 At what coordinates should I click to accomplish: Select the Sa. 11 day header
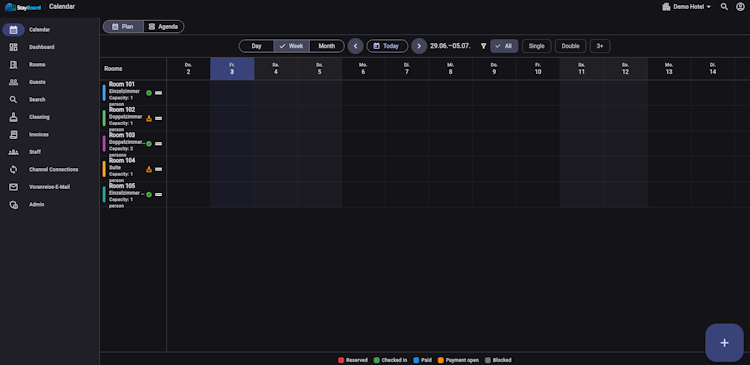582,69
